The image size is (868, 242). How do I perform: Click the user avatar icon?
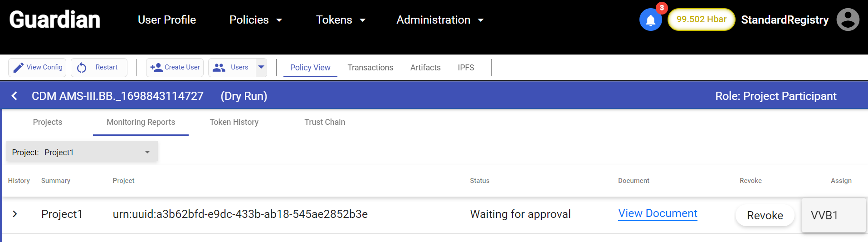point(848,20)
